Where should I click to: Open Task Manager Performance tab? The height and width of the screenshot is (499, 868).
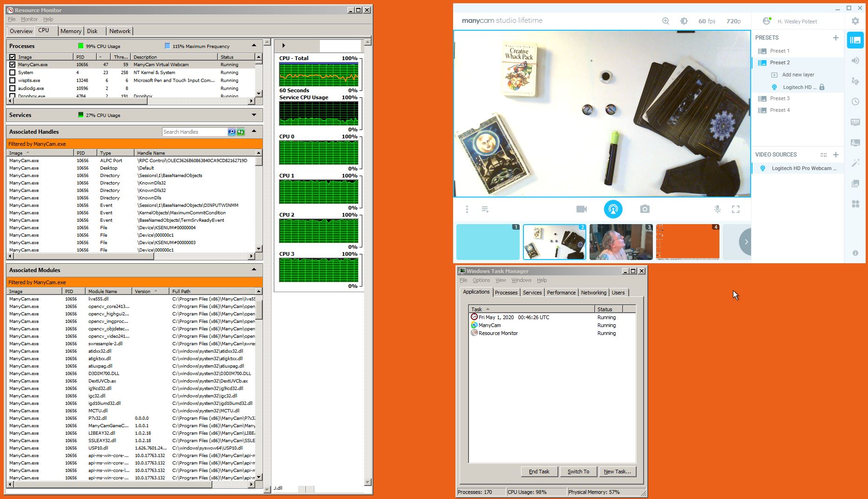coord(561,293)
